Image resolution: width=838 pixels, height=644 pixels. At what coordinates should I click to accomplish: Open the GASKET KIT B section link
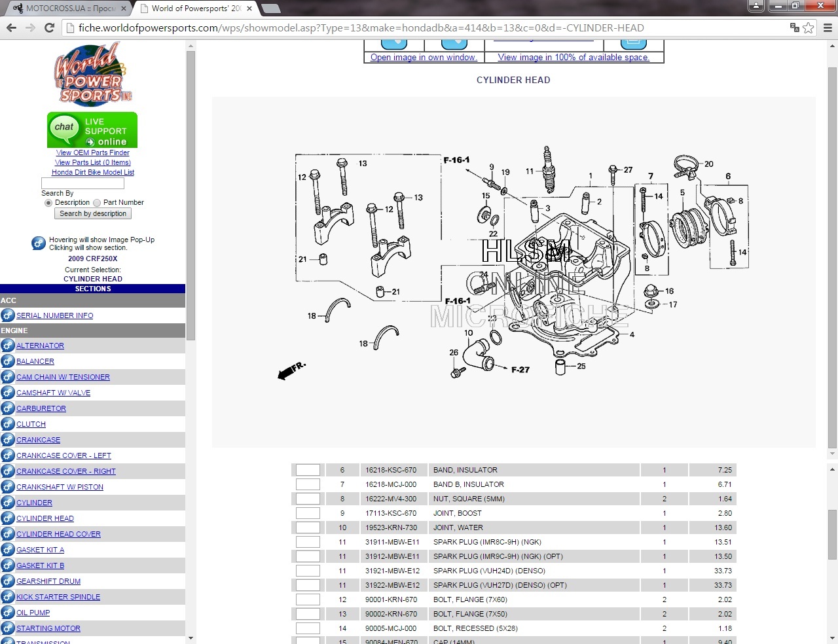[x=40, y=565]
